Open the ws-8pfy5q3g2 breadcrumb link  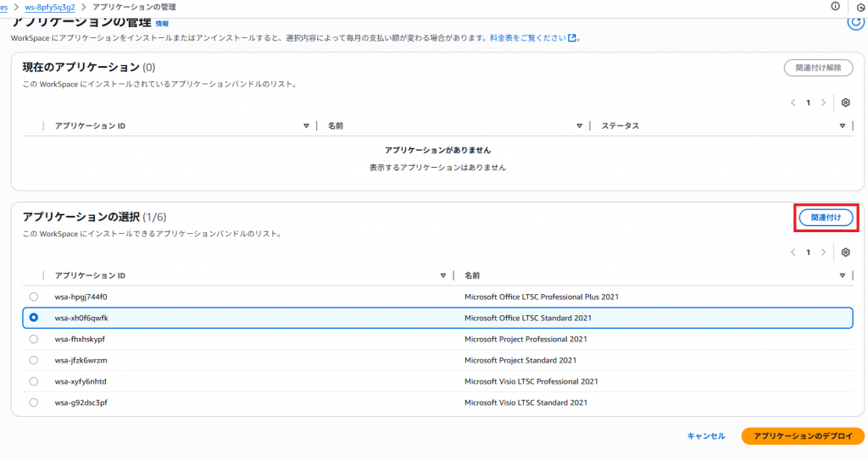(50, 7)
